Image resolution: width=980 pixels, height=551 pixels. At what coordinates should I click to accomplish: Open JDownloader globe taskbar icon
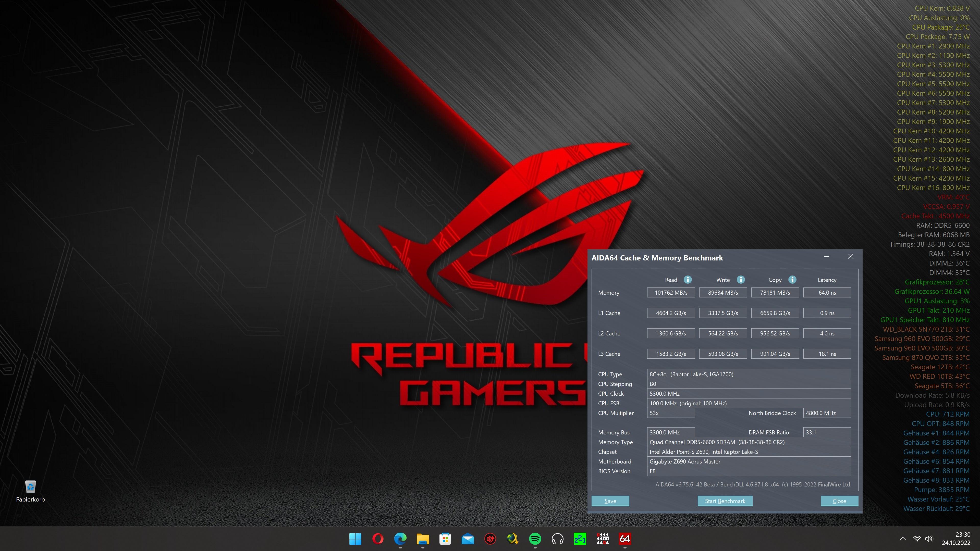(512, 539)
